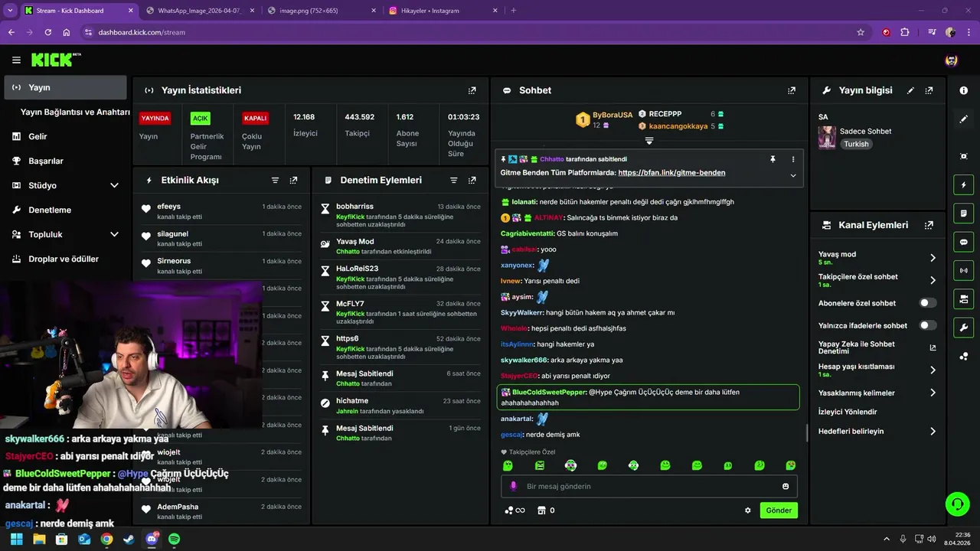Click the channel points icon below message box
The width and height of the screenshot is (980, 551).
(514, 510)
